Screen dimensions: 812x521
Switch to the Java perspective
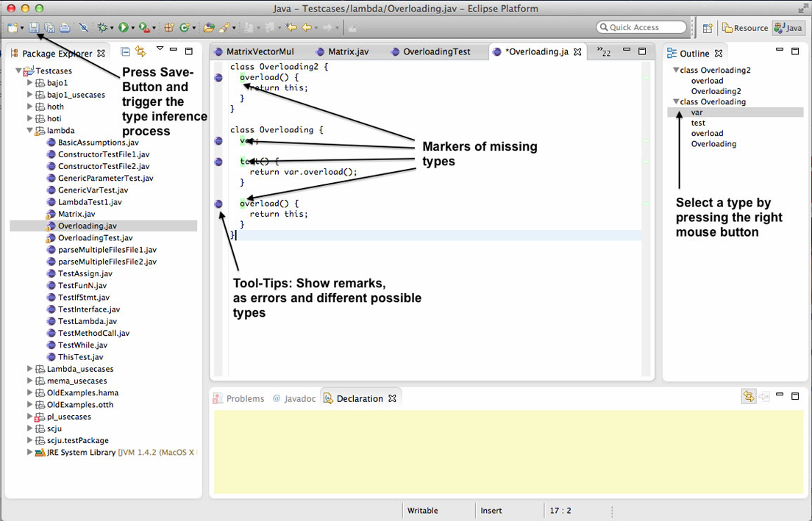[x=788, y=28]
